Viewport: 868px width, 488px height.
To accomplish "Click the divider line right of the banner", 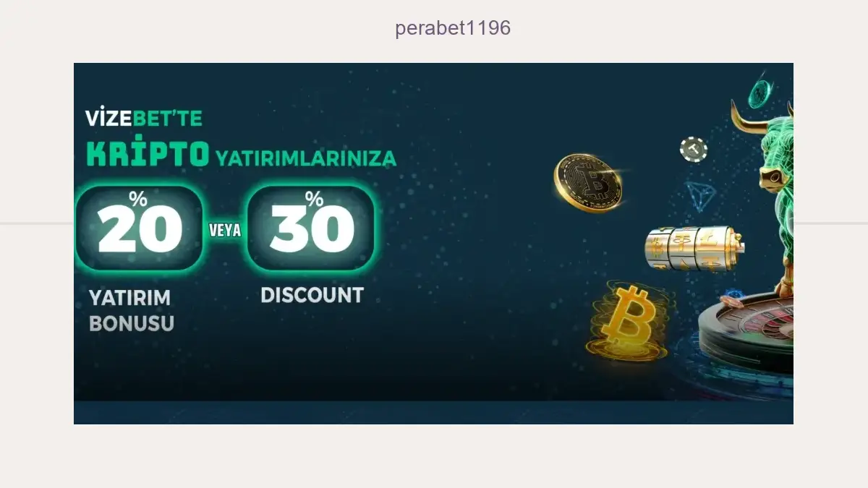I will click(830, 223).
